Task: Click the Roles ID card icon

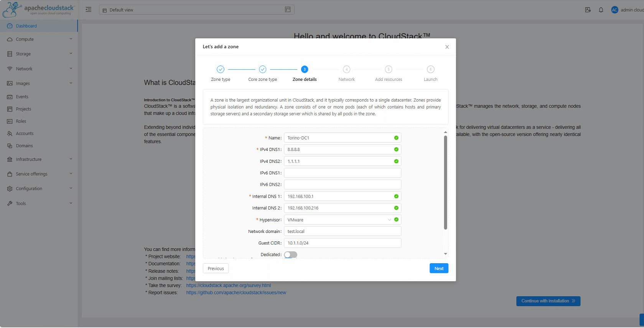Action: 10,121
